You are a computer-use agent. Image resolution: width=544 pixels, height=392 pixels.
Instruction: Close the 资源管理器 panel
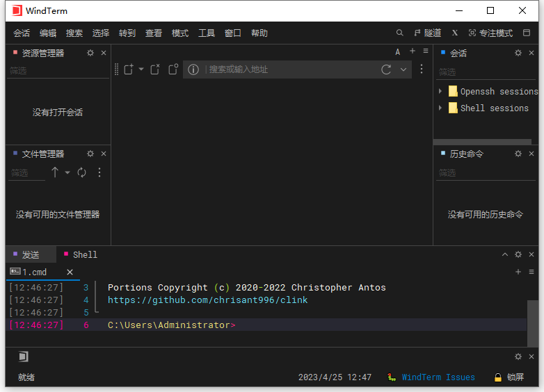(x=104, y=53)
